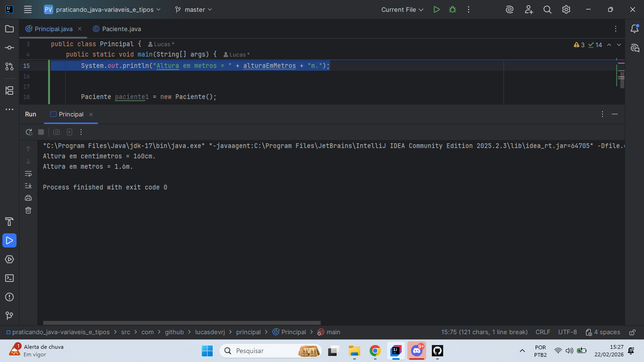Open the Build hammer tool window
Screen dimensions: 644x362
9,222
